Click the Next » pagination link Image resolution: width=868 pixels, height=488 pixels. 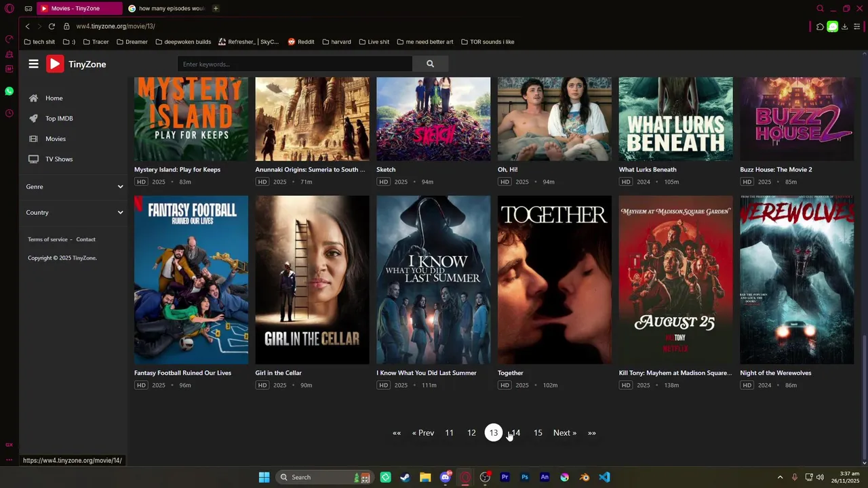point(565,433)
